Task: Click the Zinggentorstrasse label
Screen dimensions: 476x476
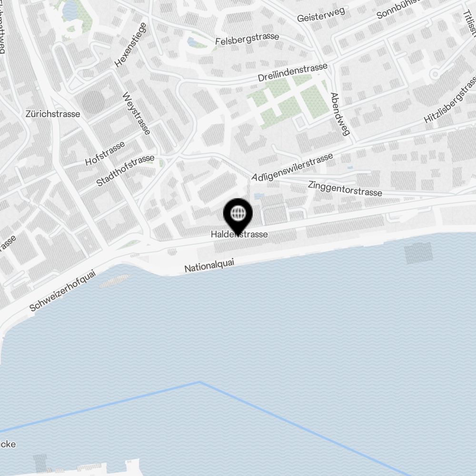Action: [x=345, y=188]
